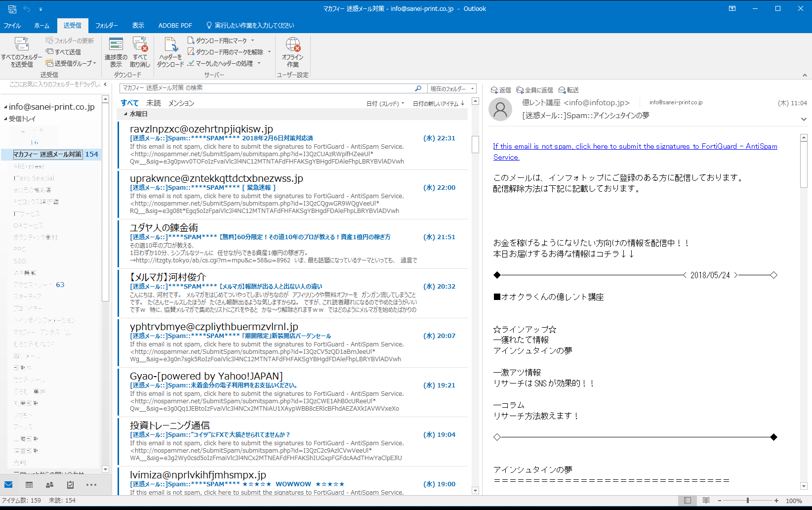Switch to the フォルダー ribbon tab
This screenshot has height=510, width=812.
[x=107, y=25]
